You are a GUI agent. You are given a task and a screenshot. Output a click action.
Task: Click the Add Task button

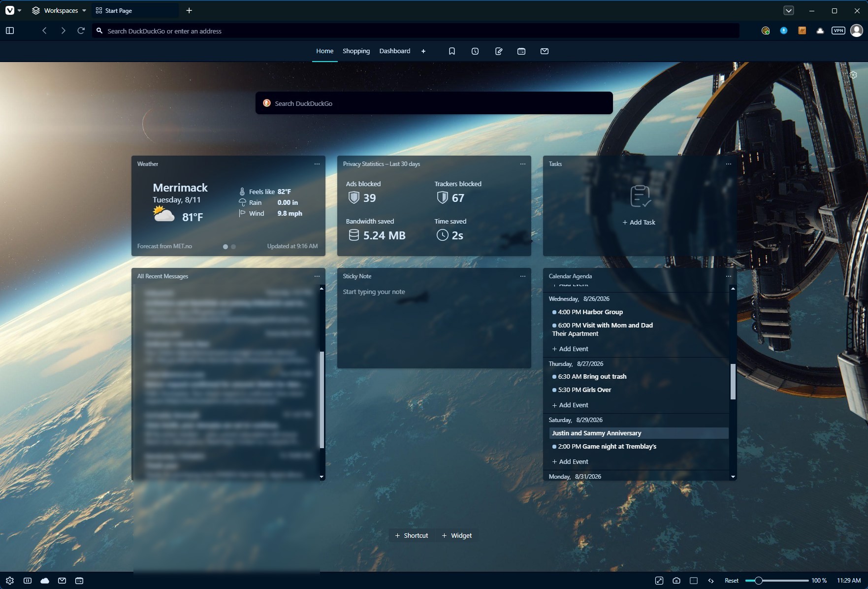point(639,222)
